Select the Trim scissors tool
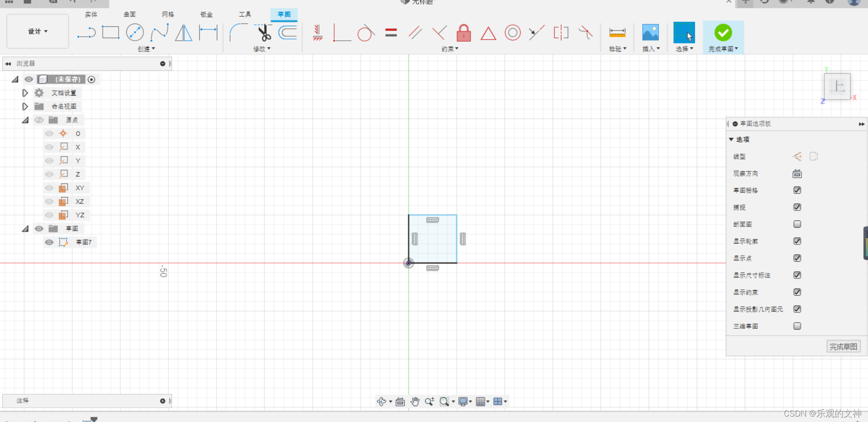The height and width of the screenshot is (422, 868). pyautogui.click(x=264, y=33)
